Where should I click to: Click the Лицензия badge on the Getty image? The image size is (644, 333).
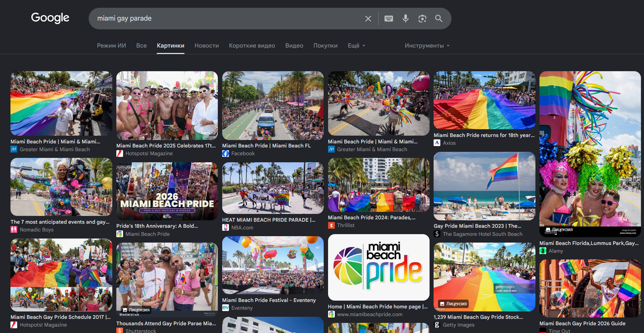coord(453,304)
